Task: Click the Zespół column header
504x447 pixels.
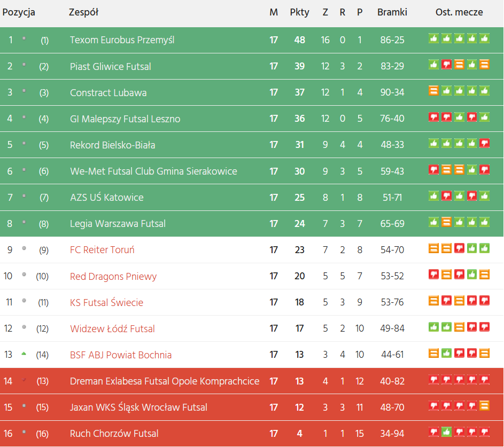Action: click(83, 12)
